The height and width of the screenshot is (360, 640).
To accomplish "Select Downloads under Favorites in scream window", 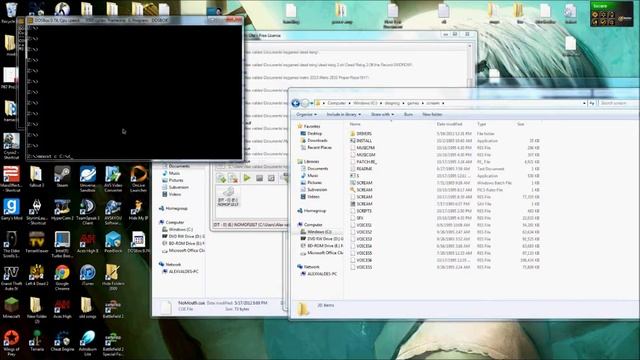I will (x=317, y=140).
